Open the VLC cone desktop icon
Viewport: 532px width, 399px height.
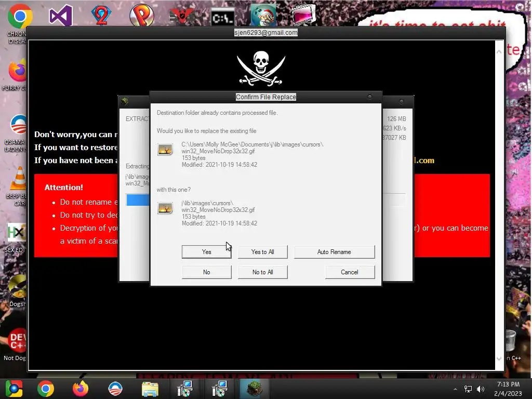(18, 178)
